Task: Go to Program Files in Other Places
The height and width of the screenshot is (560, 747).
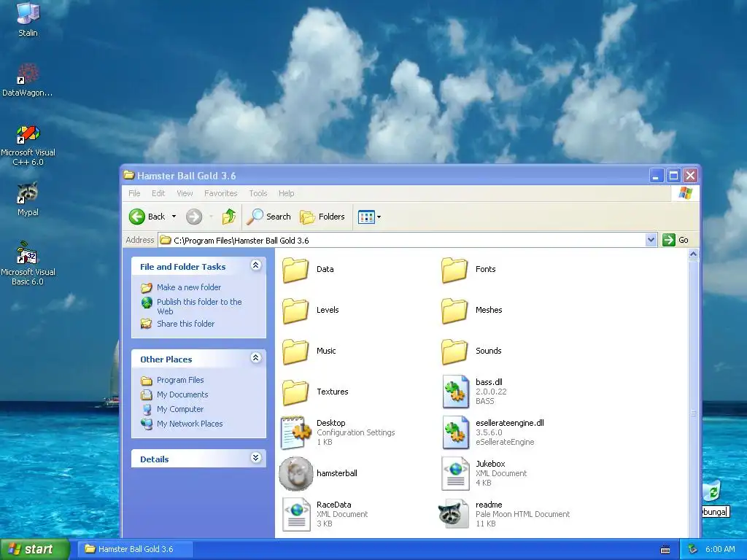Action: tap(180, 380)
